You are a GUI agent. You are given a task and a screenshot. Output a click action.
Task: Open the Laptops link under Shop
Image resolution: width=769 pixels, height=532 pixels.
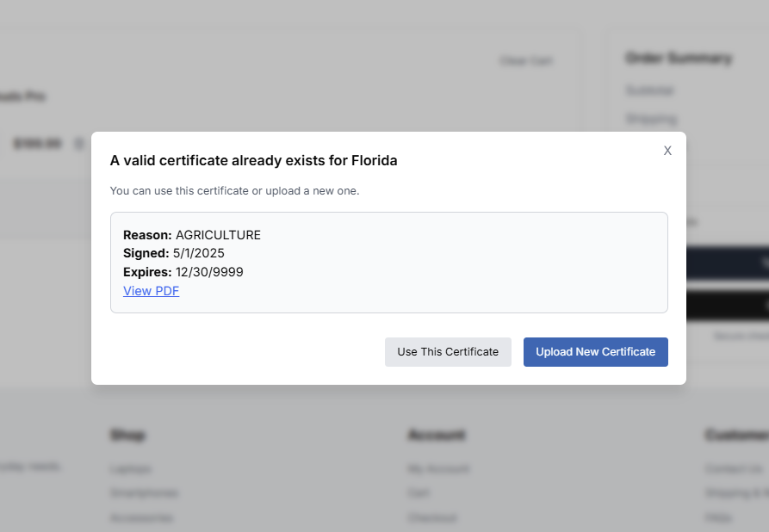(131, 468)
